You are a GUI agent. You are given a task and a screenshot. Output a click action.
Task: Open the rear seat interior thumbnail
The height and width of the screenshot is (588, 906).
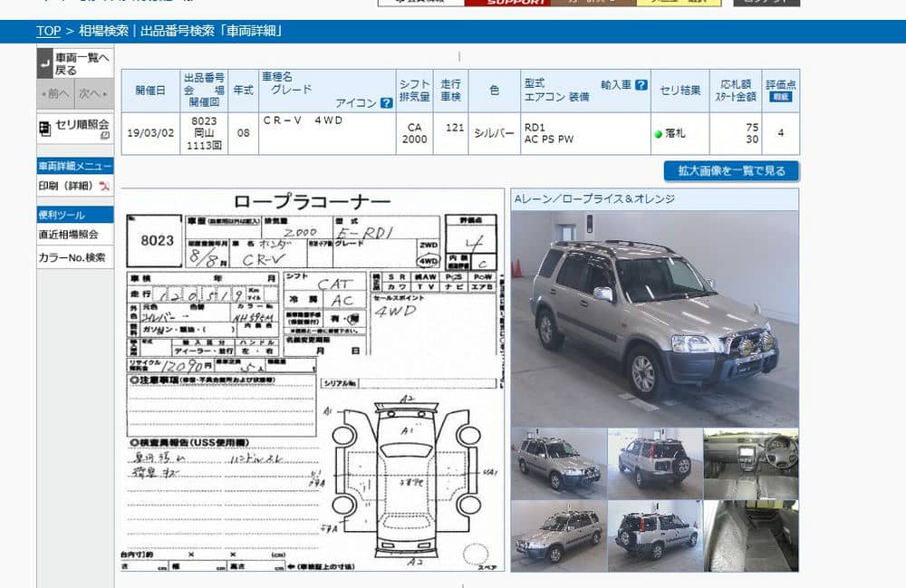751,536
